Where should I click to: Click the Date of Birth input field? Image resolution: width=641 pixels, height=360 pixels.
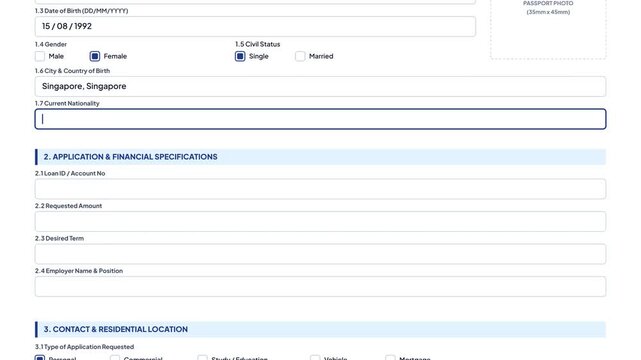[255, 27]
